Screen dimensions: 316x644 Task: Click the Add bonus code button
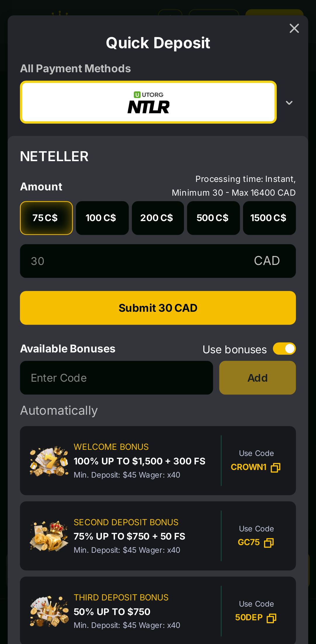coord(257,378)
